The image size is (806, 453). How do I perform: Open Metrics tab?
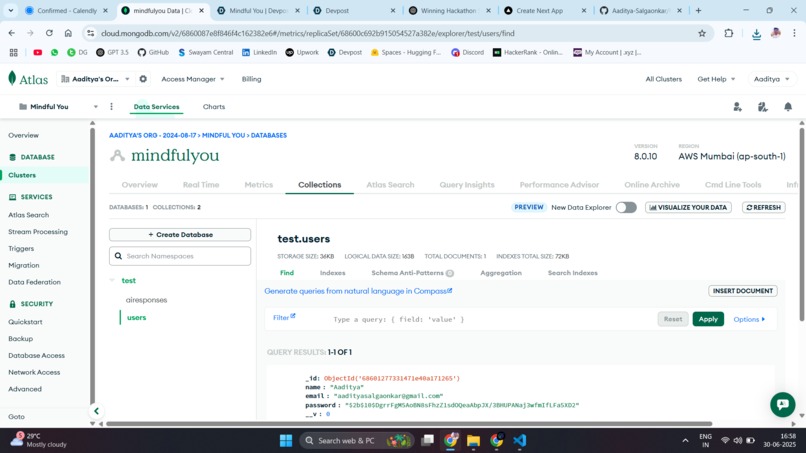point(259,185)
